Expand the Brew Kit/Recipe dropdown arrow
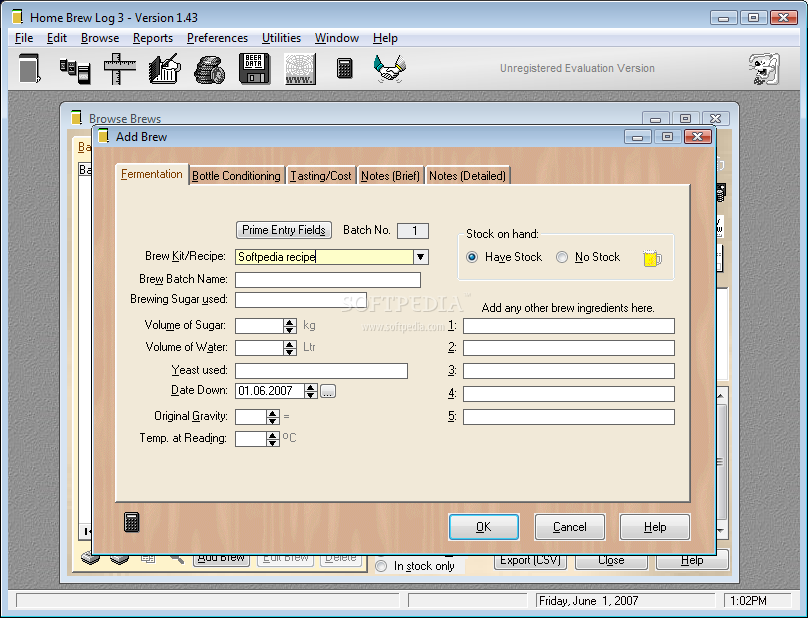Image resolution: width=808 pixels, height=618 pixels. pos(420,257)
